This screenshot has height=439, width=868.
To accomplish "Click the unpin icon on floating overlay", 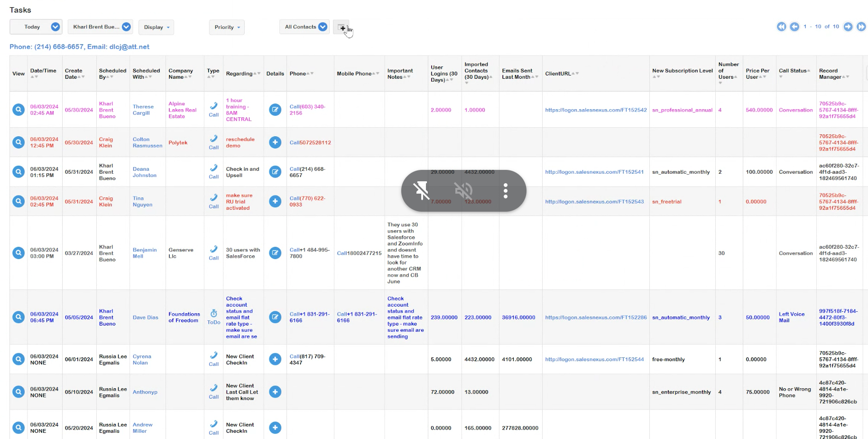I will coord(421,191).
